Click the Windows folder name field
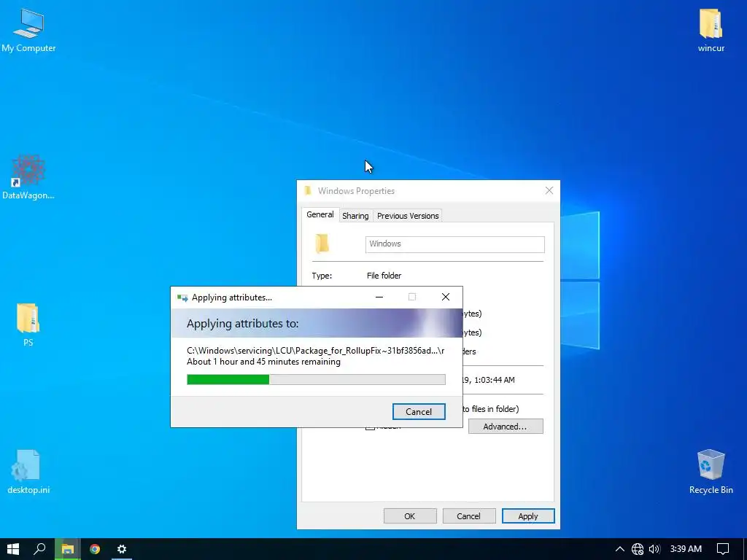The width and height of the screenshot is (747, 560). pyautogui.click(x=455, y=244)
